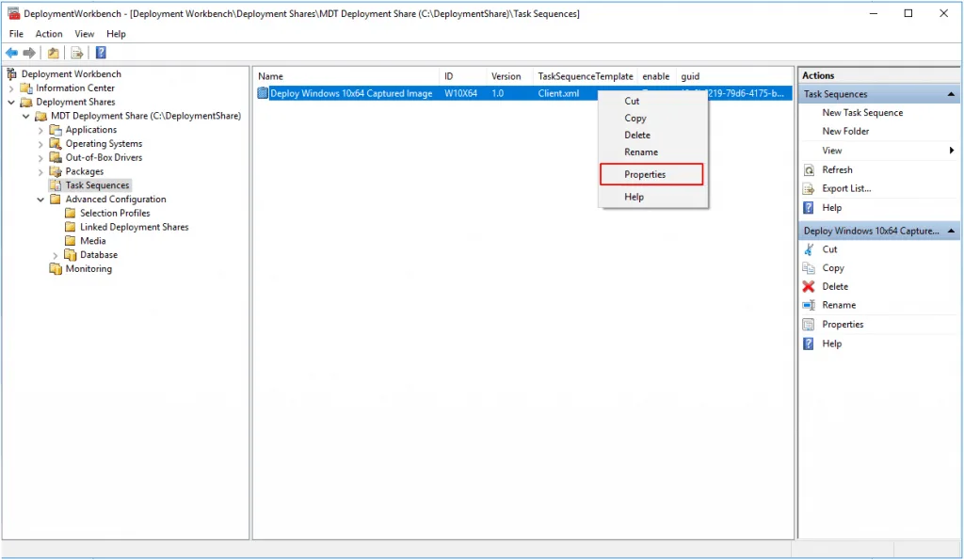Click the Deployment Shares folder icon
This screenshot has height=560, width=964.
pos(26,102)
